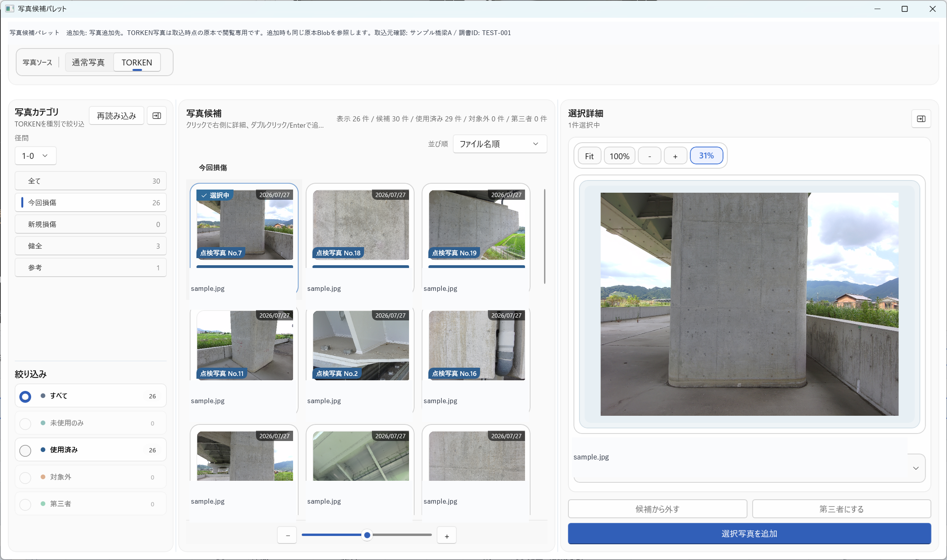
Task: Select the すべて filter radio button
Action: [25, 396]
